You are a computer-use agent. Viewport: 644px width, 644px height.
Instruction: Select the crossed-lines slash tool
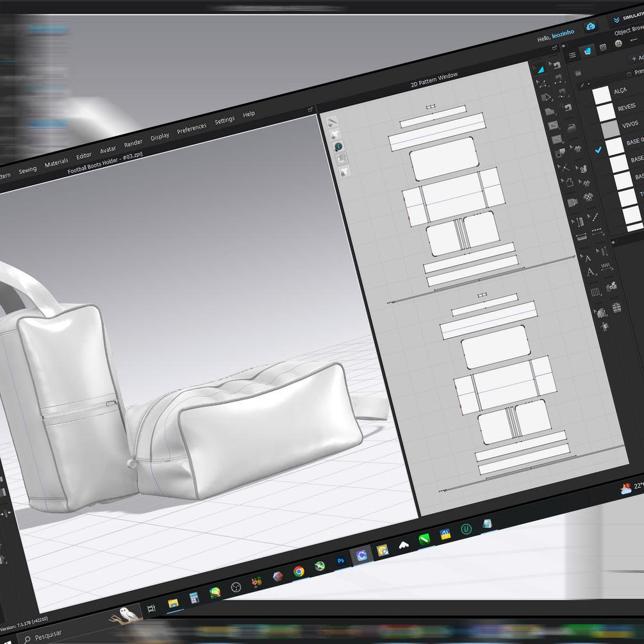563,168
